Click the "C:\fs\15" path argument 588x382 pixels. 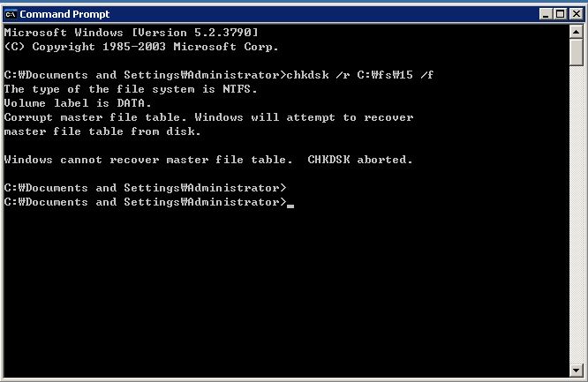tap(385, 75)
